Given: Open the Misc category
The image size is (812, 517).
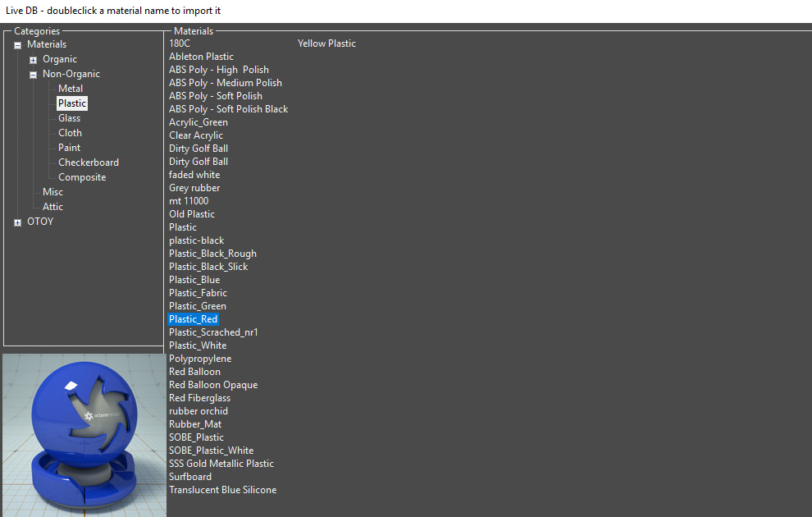Looking at the screenshot, I should pos(52,192).
